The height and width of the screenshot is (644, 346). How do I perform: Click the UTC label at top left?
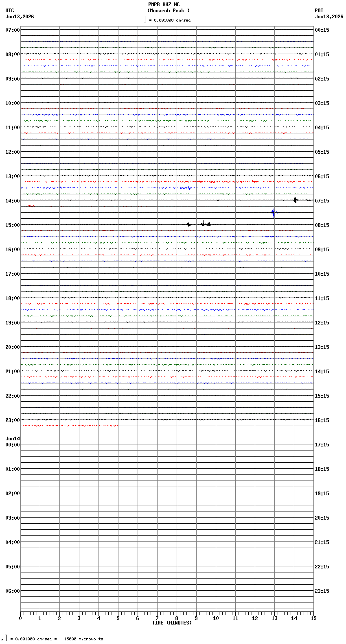[x=10, y=11]
